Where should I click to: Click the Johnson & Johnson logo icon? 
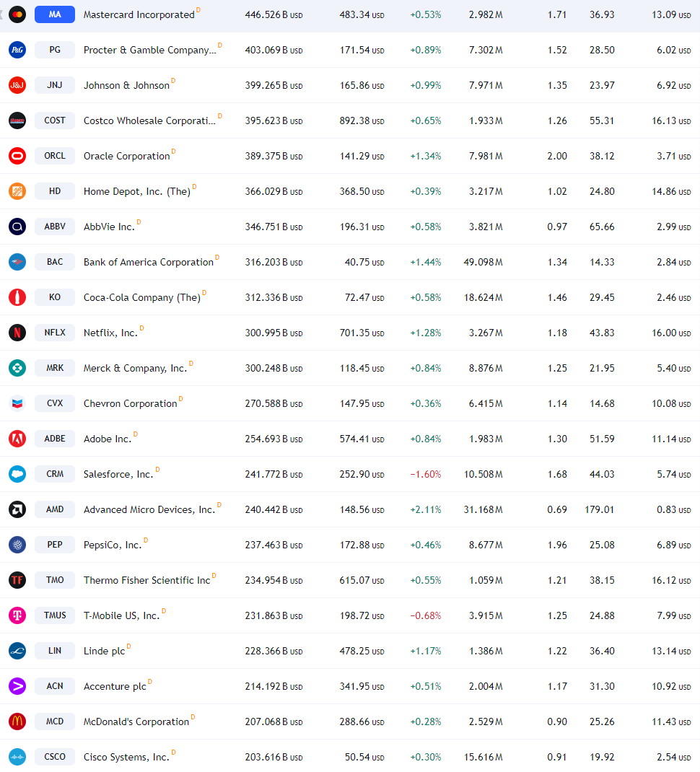coord(17,85)
